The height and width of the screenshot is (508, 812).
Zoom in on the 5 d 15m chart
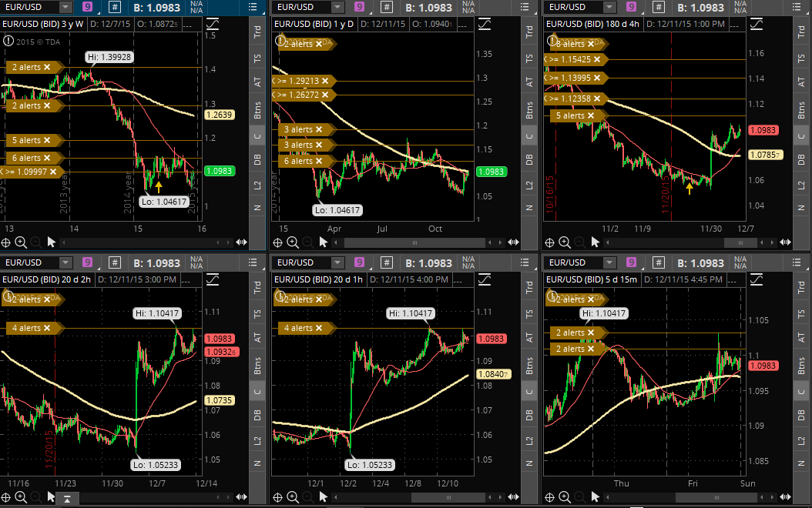[x=565, y=497]
